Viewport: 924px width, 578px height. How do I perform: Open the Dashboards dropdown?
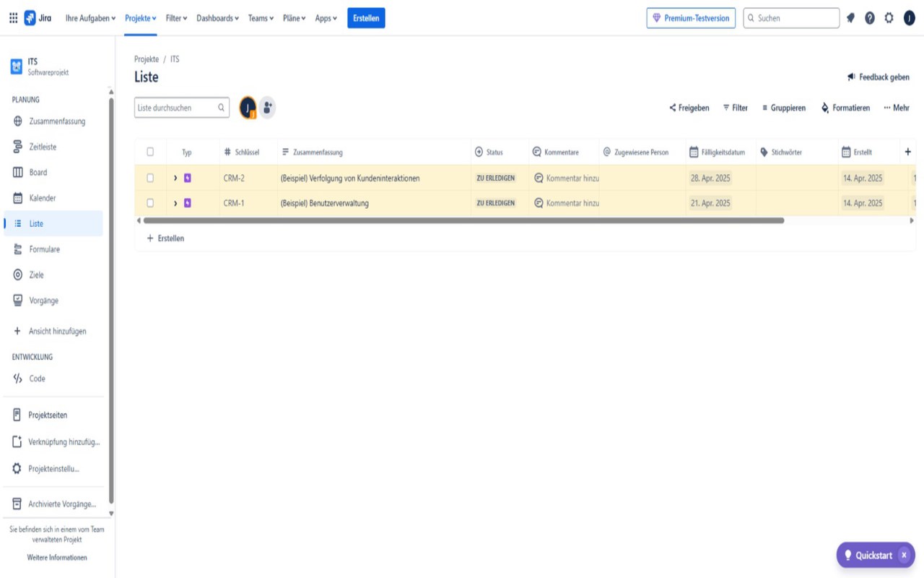(x=217, y=18)
